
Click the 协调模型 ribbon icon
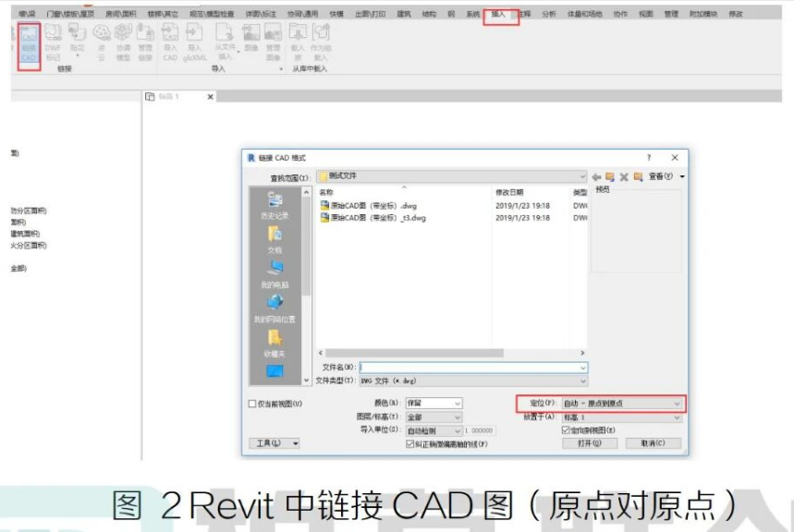(x=123, y=42)
